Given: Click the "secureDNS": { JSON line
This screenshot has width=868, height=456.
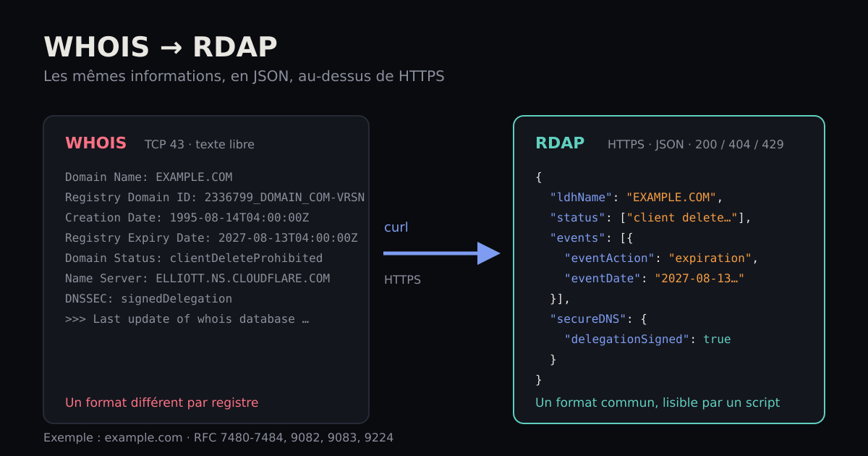Looking at the screenshot, I should click(x=598, y=319).
